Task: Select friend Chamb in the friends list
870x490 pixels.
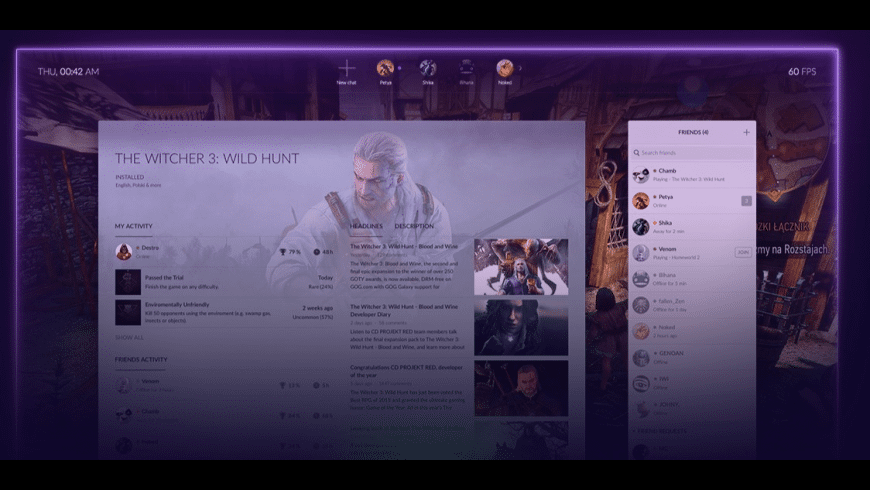Action: [x=692, y=175]
